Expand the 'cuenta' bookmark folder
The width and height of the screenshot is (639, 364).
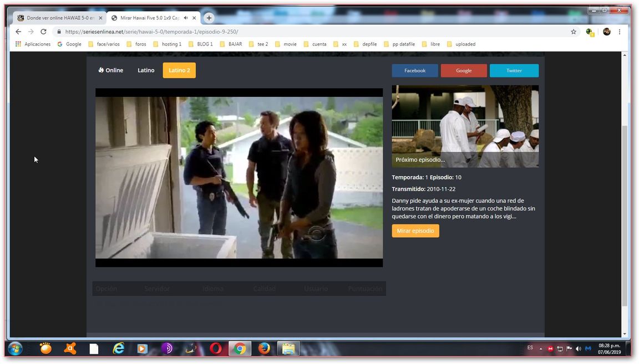(x=315, y=44)
